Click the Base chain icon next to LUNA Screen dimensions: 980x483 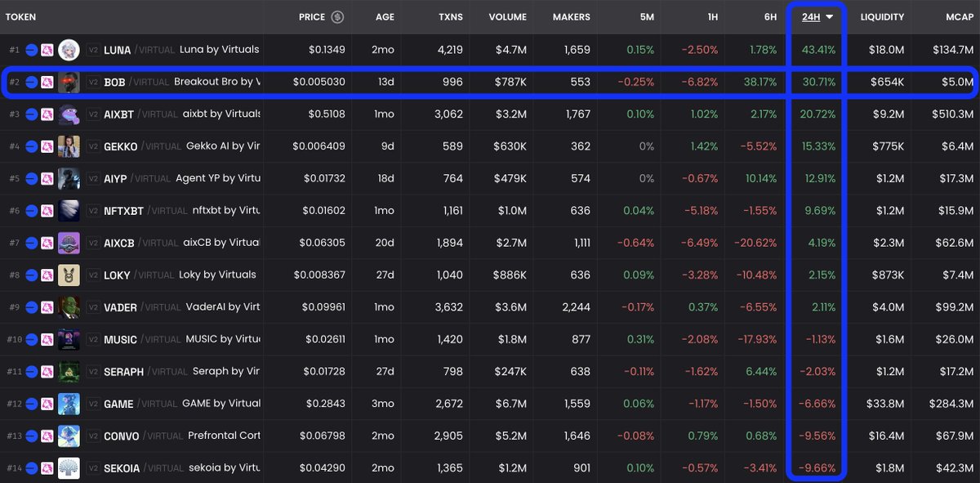30,49
